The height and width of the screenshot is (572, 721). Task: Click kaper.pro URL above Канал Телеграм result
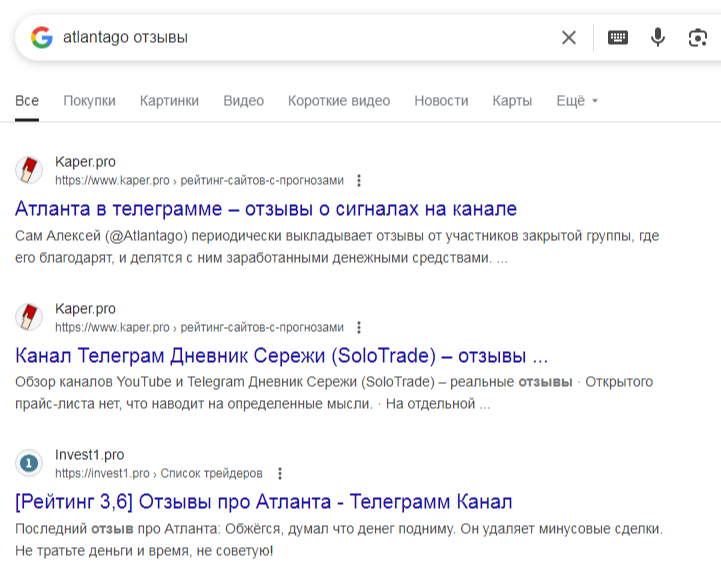(x=199, y=327)
